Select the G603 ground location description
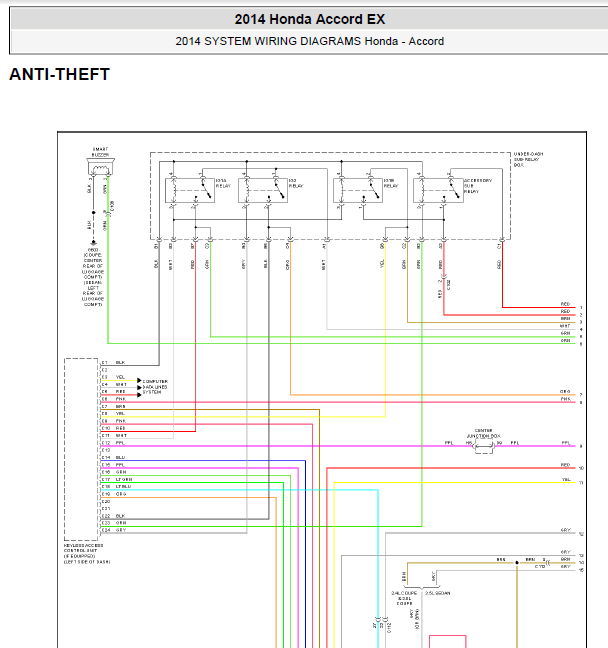The width and height of the screenshot is (608, 648). click(93, 277)
